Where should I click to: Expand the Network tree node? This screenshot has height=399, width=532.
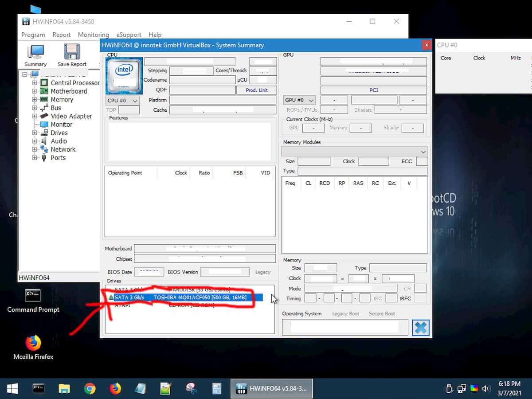[35, 149]
